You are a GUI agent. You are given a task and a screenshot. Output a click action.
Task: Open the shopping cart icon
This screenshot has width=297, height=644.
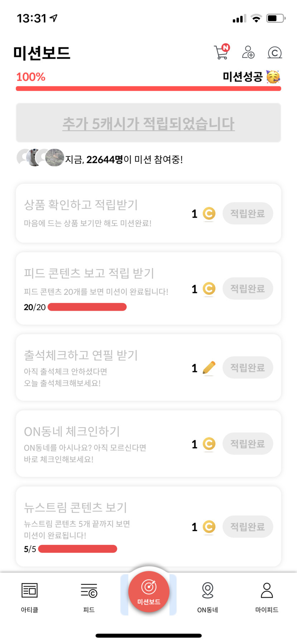221,52
